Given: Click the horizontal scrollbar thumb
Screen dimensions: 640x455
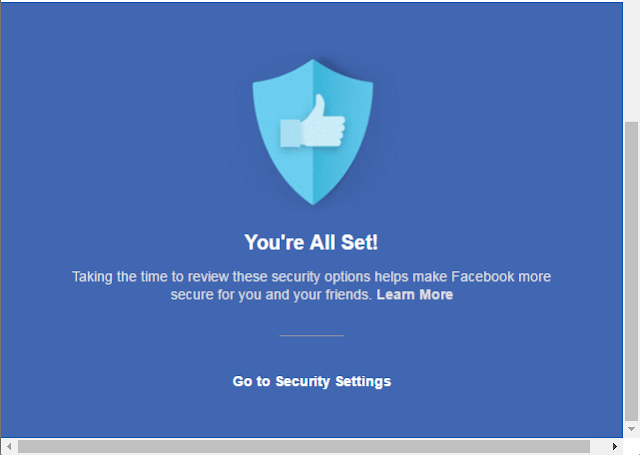Looking at the screenshot, I should [x=304, y=446].
